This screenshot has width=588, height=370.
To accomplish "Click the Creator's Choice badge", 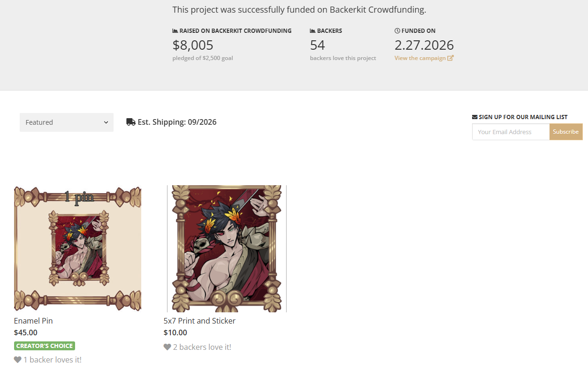I will coord(45,346).
